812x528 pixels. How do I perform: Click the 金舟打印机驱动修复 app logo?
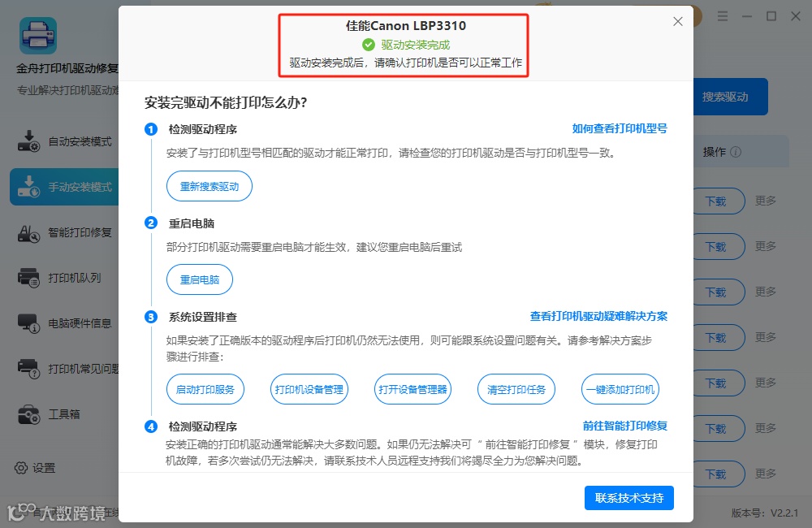point(38,36)
